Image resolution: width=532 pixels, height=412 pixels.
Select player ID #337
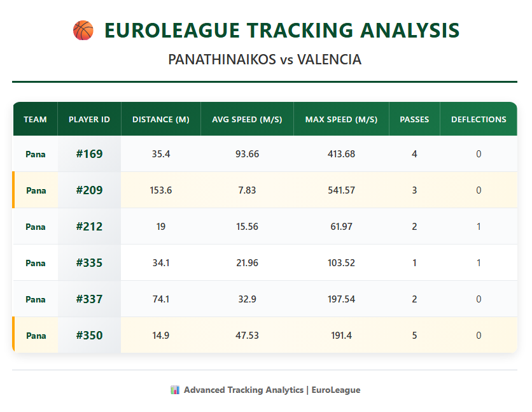coord(89,299)
